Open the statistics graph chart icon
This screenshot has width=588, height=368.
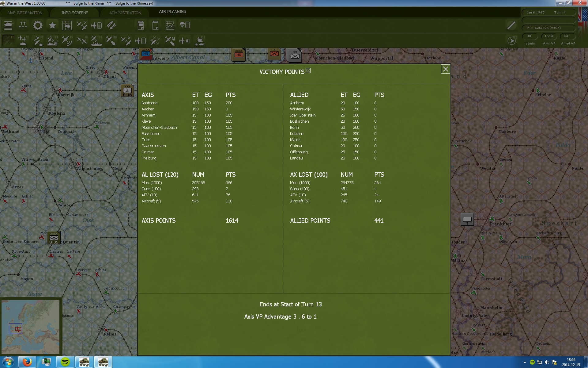(170, 25)
